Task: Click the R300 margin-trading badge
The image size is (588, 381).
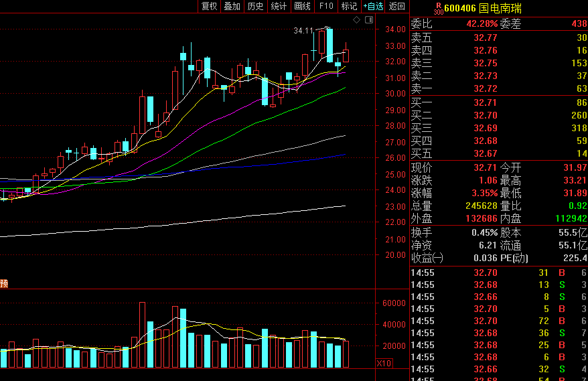Action: [x=438, y=8]
